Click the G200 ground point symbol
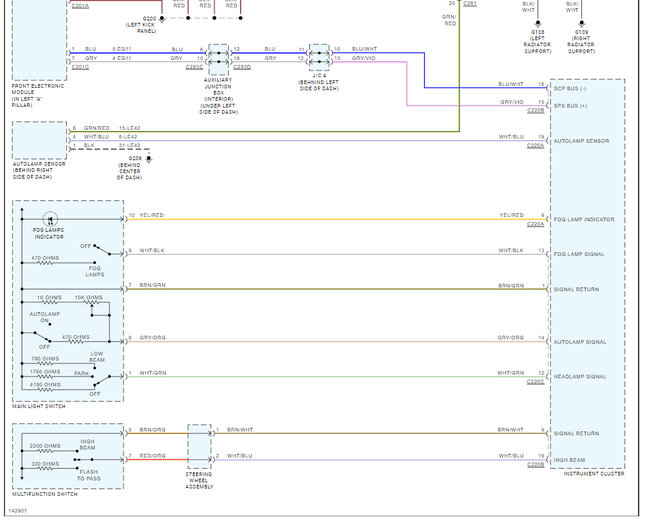 [x=162, y=19]
